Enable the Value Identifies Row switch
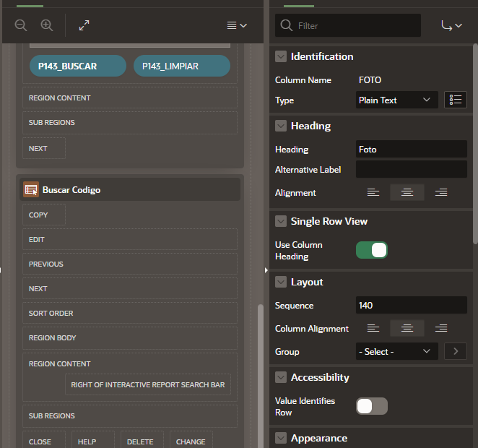 click(372, 406)
